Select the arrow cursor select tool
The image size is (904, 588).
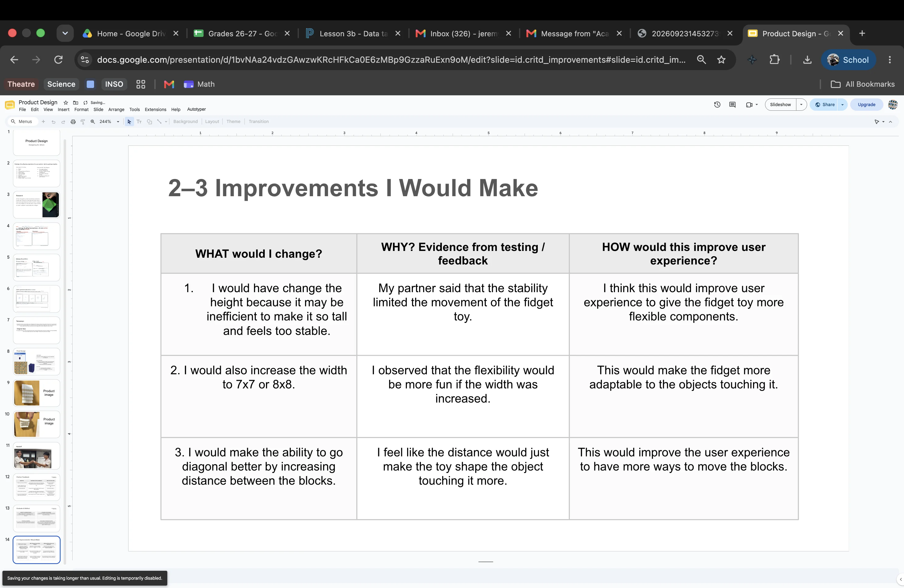pyautogui.click(x=129, y=121)
